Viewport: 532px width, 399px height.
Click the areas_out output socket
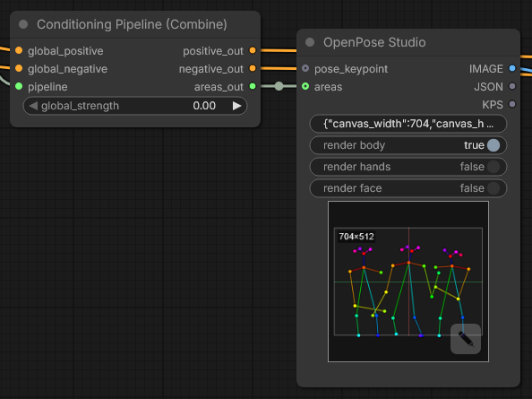(x=253, y=86)
